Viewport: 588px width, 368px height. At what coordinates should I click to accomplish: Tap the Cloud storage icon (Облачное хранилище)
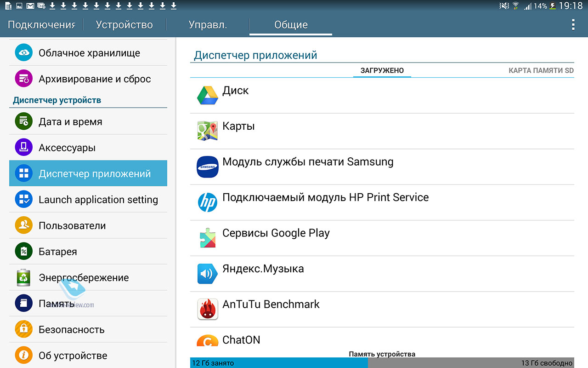(23, 53)
